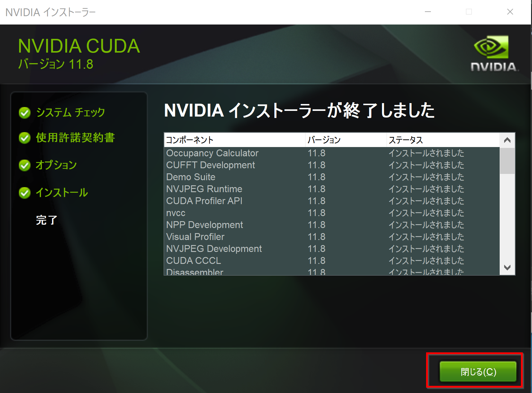Select the CUFFT Development row
This screenshot has height=393, width=532.
click(x=332, y=165)
